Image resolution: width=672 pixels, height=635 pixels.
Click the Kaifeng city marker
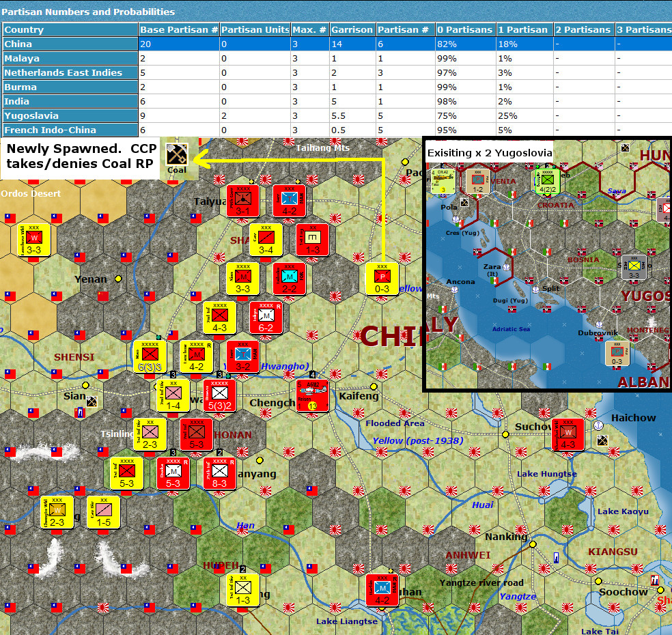tap(374, 386)
